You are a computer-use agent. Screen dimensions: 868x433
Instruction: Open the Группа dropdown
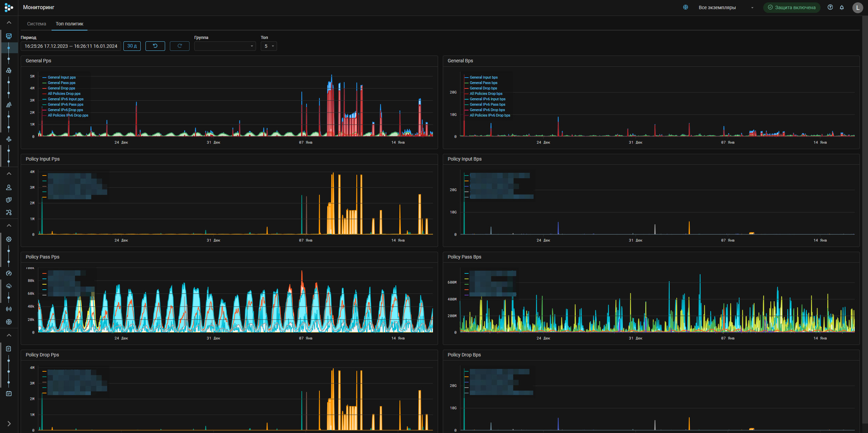click(224, 46)
